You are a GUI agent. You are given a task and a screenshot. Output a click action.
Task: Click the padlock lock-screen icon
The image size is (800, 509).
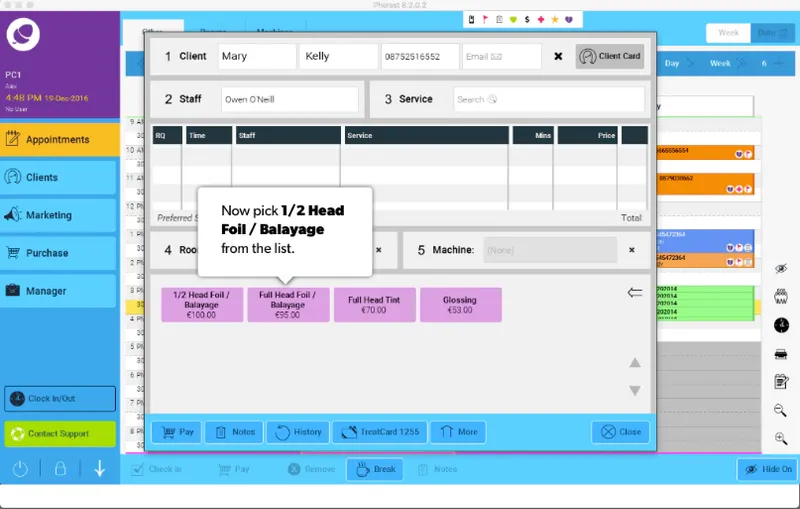[x=60, y=469]
